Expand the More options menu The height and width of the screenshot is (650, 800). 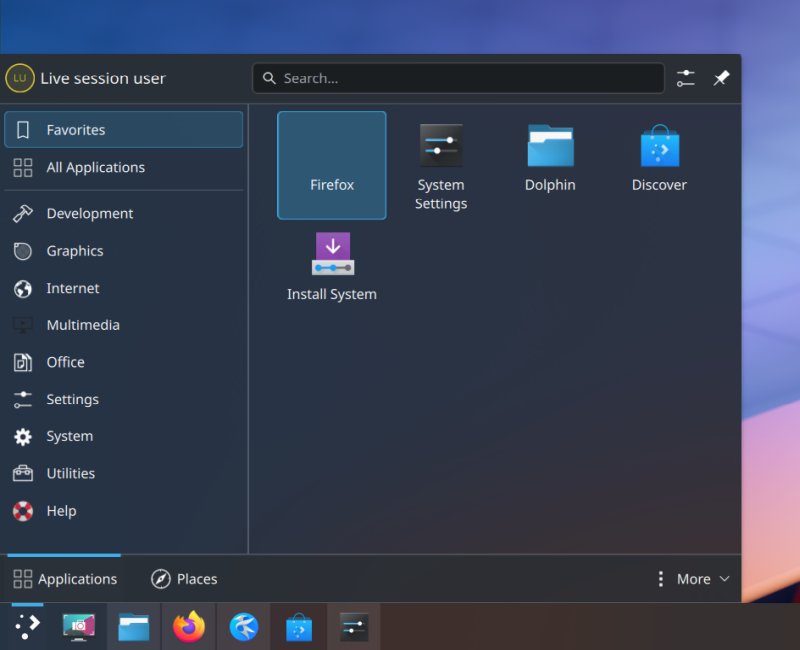point(692,578)
